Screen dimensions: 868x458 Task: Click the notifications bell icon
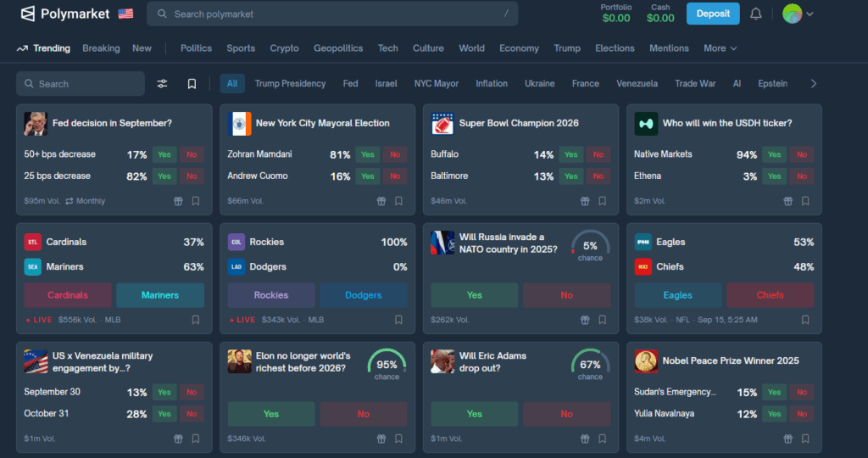(x=755, y=14)
